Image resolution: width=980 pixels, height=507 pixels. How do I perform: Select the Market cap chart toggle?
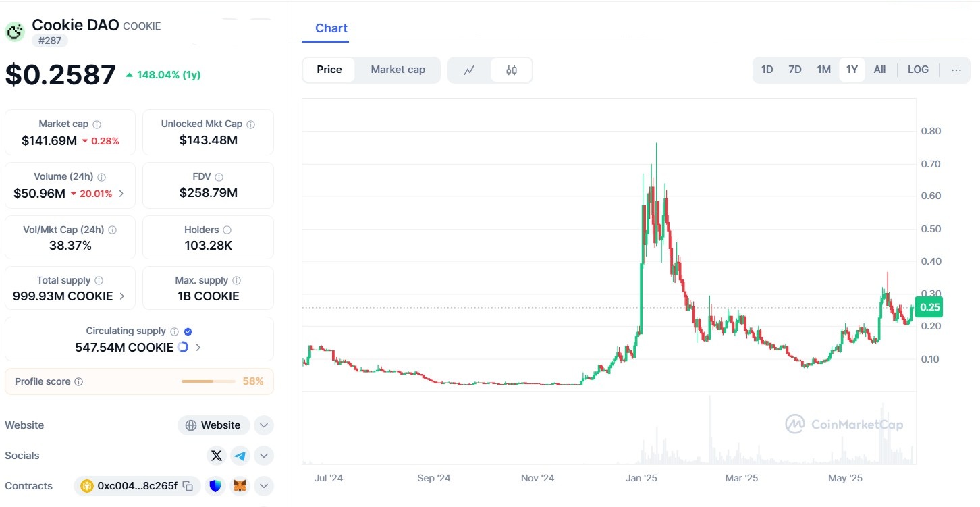point(398,70)
